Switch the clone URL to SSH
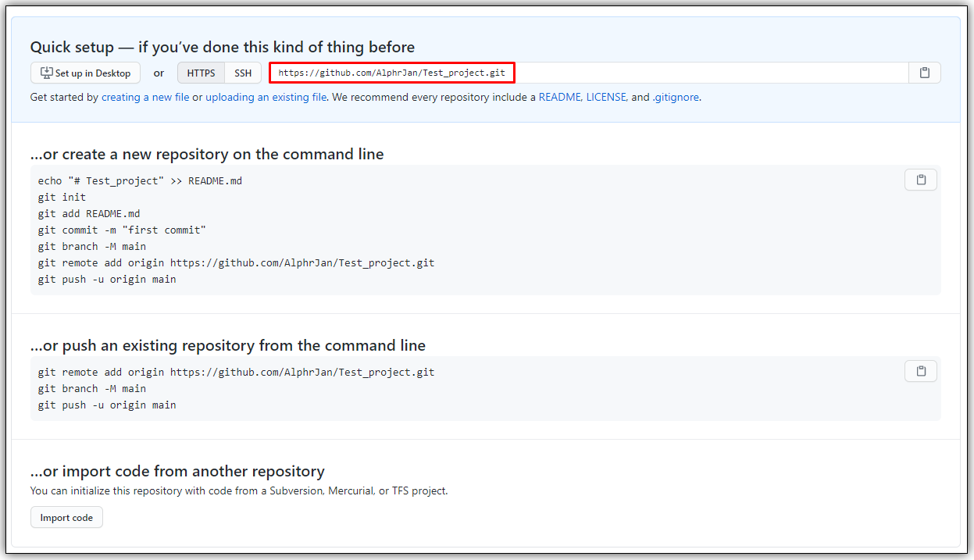The height and width of the screenshot is (560, 974). (x=243, y=73)
